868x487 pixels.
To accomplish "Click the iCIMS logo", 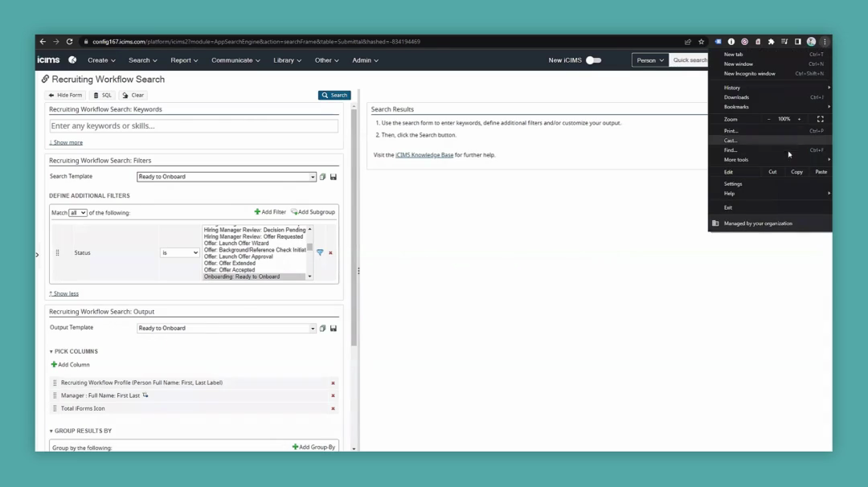I will (x=48, y=59).
